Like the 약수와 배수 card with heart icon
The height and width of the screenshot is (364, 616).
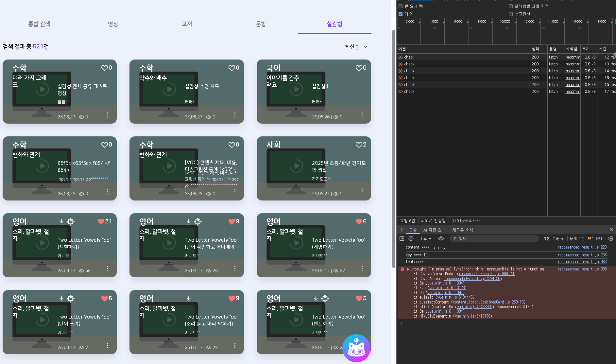click(232, 68)
